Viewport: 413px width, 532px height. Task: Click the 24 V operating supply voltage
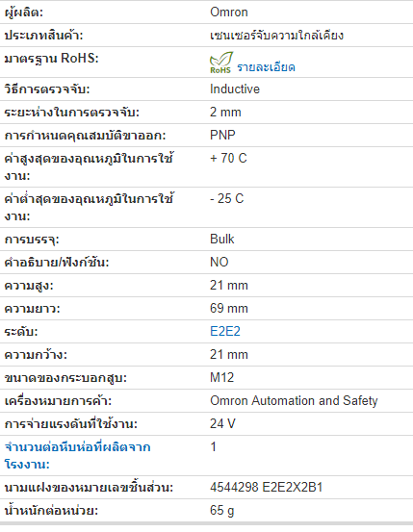pyautogui.click(x=222, y=423)
